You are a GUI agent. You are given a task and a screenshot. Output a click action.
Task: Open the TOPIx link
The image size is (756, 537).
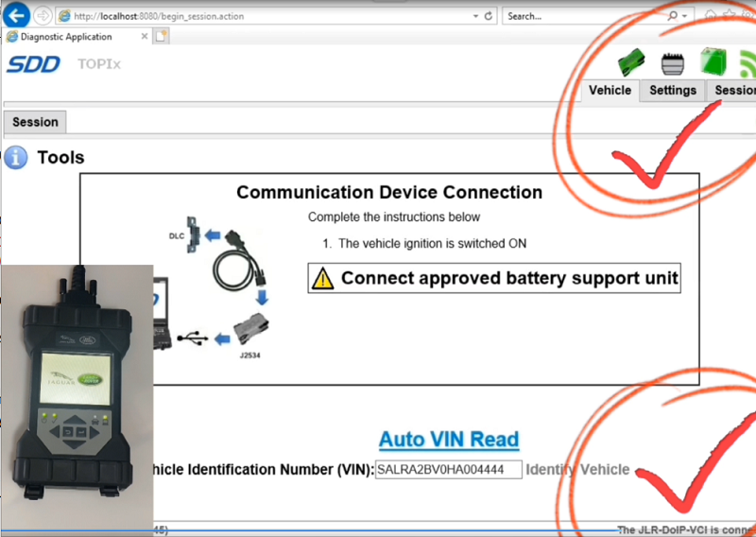click(x=99, y=64)
